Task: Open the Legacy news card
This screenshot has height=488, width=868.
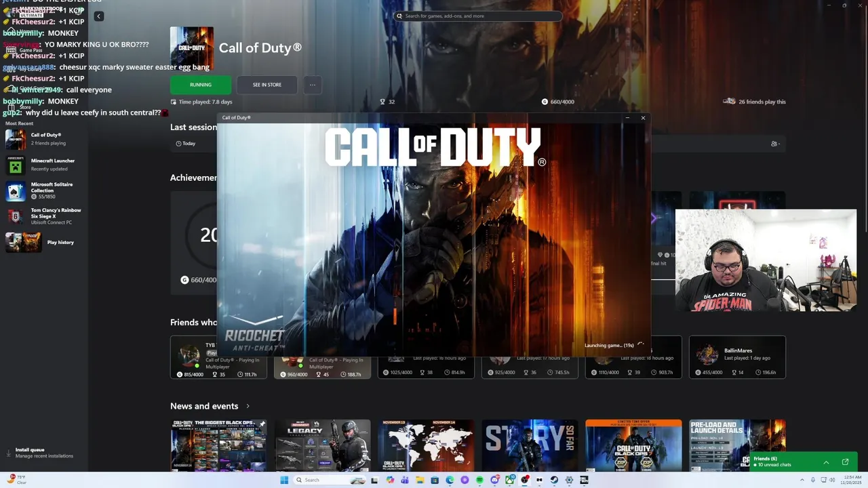Action: coord(323,445)
